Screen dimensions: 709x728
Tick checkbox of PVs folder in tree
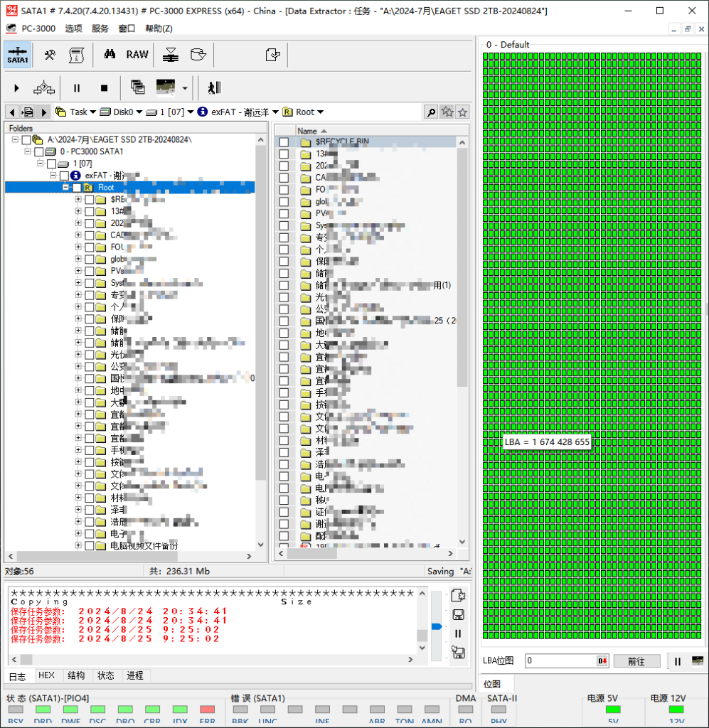tap(90, 271)
